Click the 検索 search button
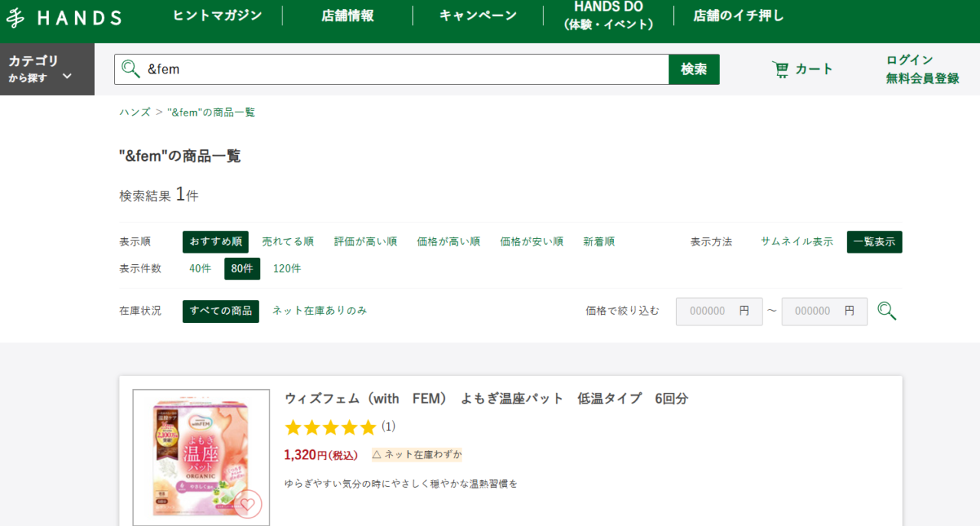The image size is (980, 526). 694,69
